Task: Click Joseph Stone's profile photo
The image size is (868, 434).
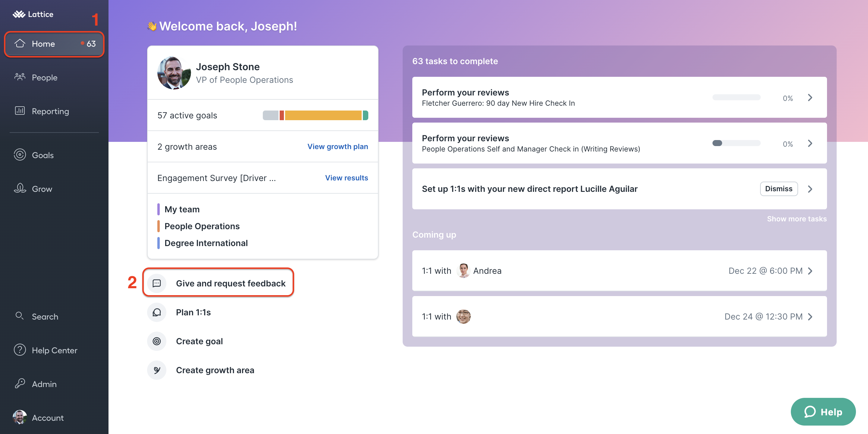Action: (x=174, y=73)
